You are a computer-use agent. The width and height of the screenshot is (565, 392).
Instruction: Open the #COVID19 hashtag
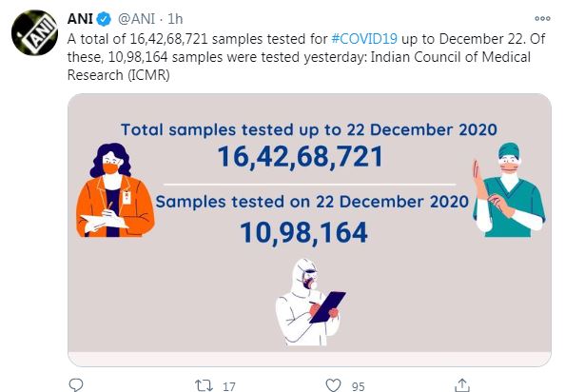point(364,39)
